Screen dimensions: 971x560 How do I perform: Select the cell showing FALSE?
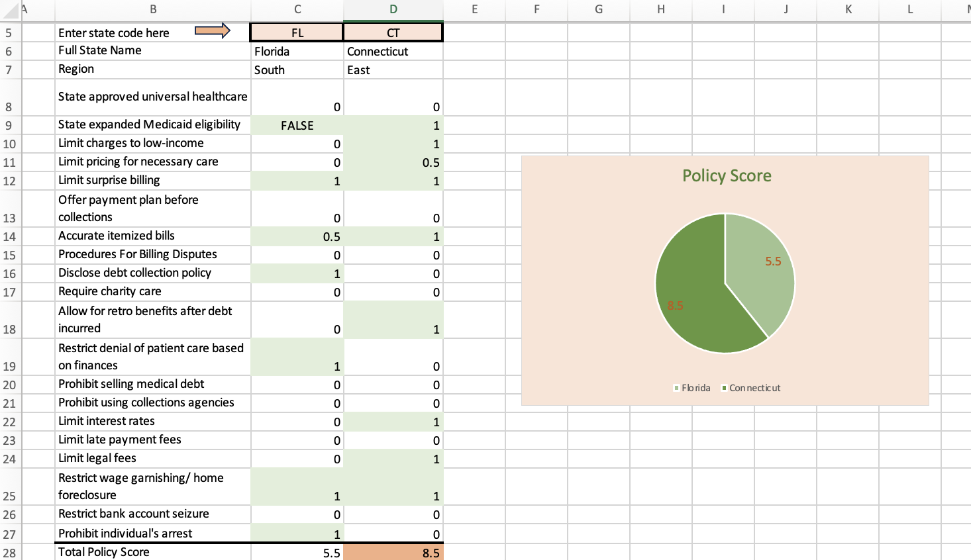(x=297, y=125)
